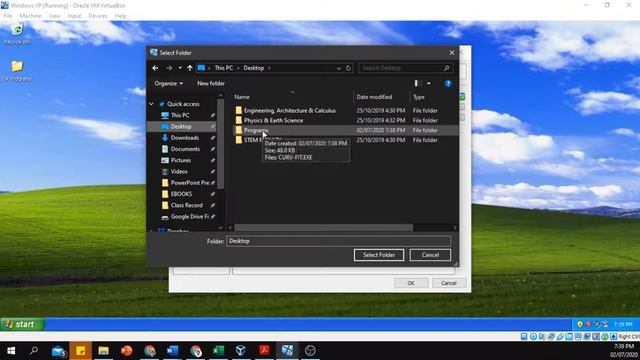Image resolution: width=640 pixels, height=360 pixels.
Task: Open the programs folder on XP desktop
Action: pyautogui.click(x=17, y=70)
